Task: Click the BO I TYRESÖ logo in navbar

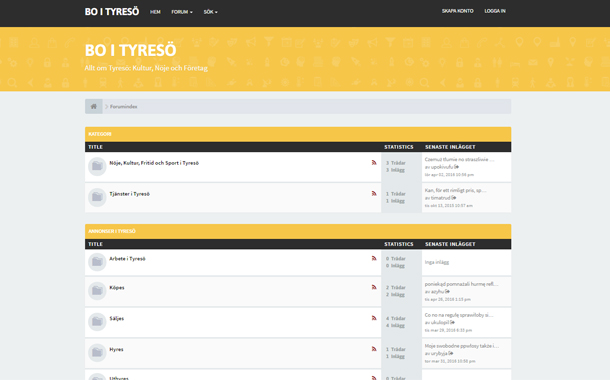Action: [x=112, y=12]
